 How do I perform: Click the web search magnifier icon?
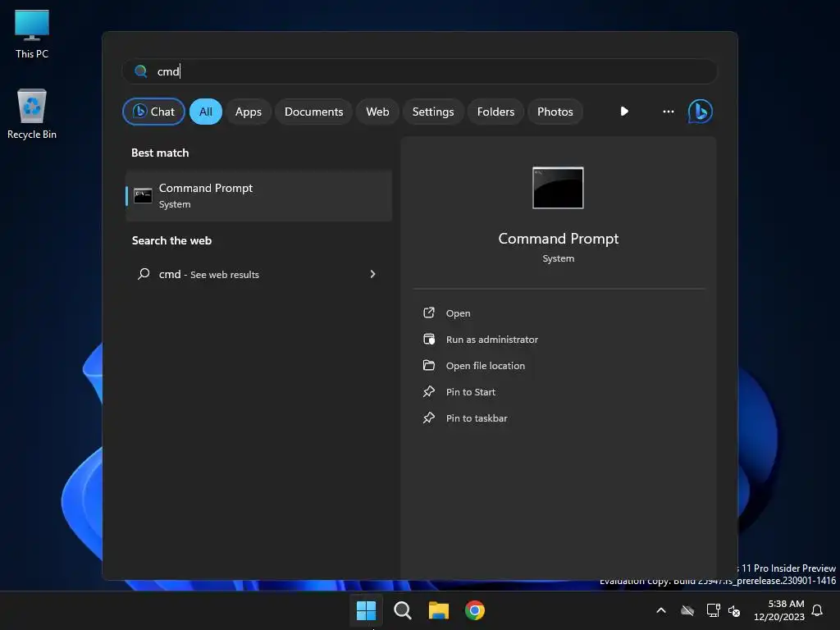click(144, 274)
